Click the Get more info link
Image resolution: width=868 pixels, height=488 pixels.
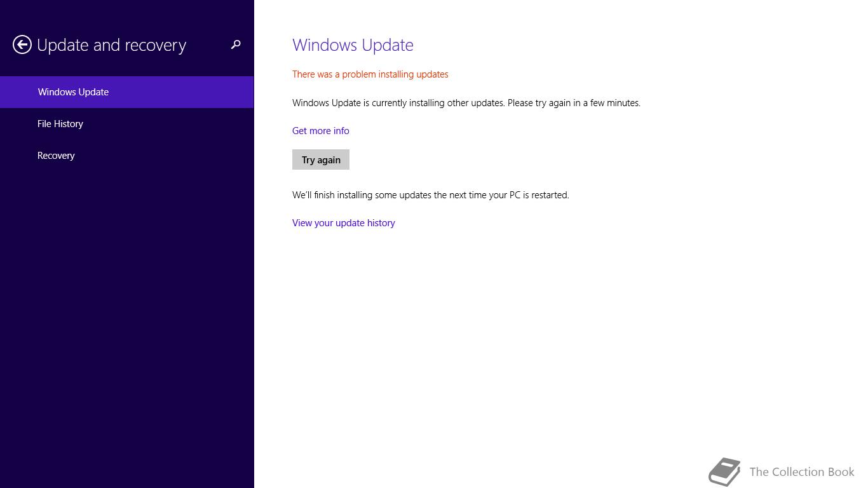point(320,131)
